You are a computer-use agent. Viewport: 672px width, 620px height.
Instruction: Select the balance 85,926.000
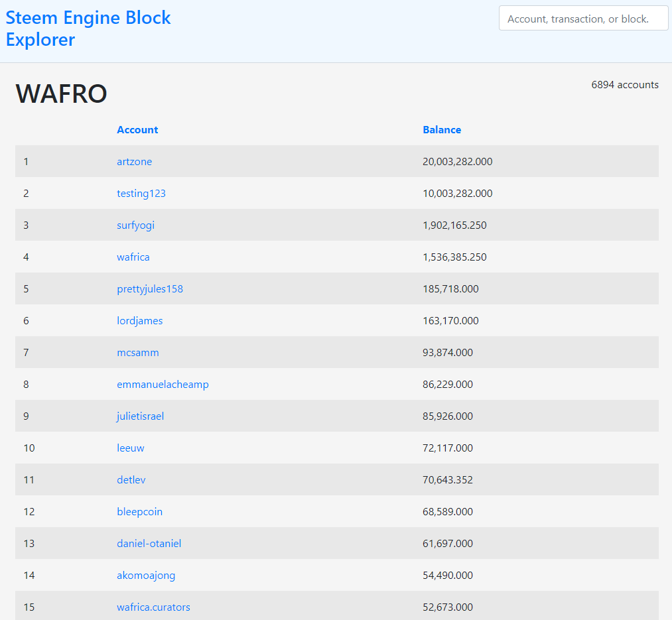pyautogui.click(x=447, y=416)
